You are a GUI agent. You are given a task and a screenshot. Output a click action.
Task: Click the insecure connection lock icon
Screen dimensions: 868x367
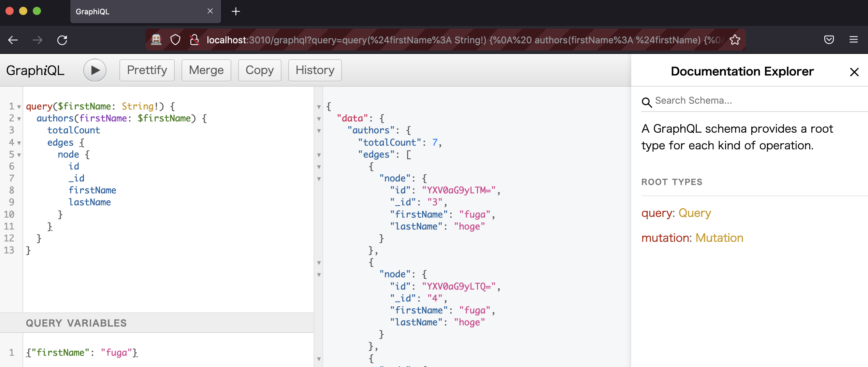click(x=194, y=40)
